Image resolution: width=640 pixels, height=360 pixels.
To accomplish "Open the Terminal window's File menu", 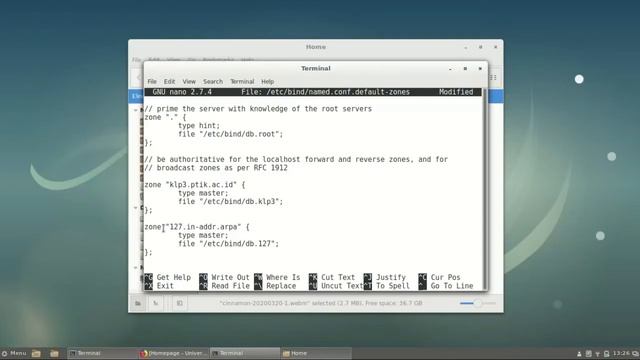I will (152, 82).
